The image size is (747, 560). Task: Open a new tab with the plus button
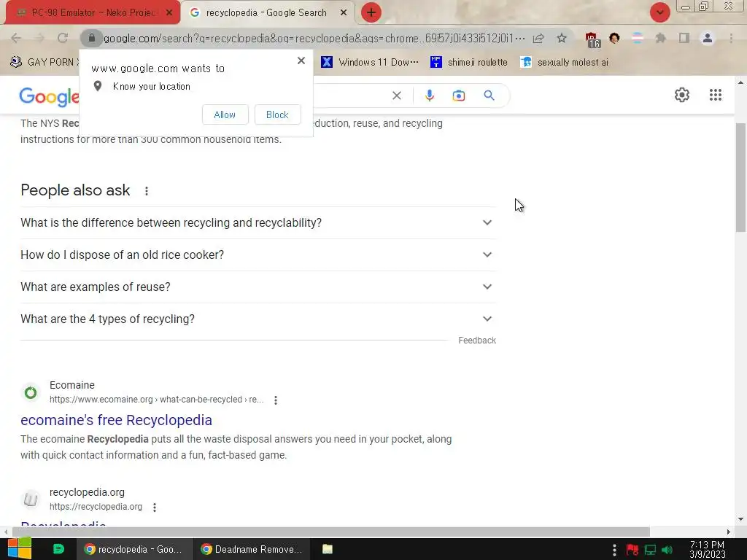click(371, 12)
